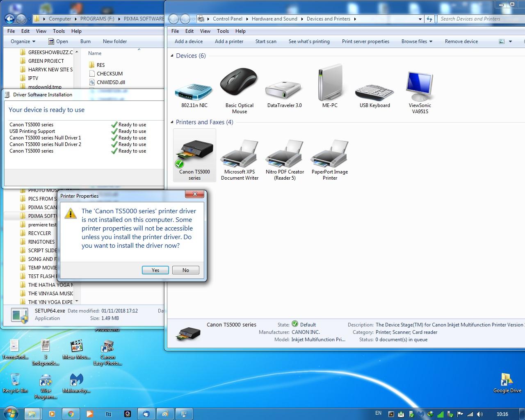This screenshot has width=525, height=420.
Task: Select the Nitro PDF Creator printer icon
Action: 285,155
